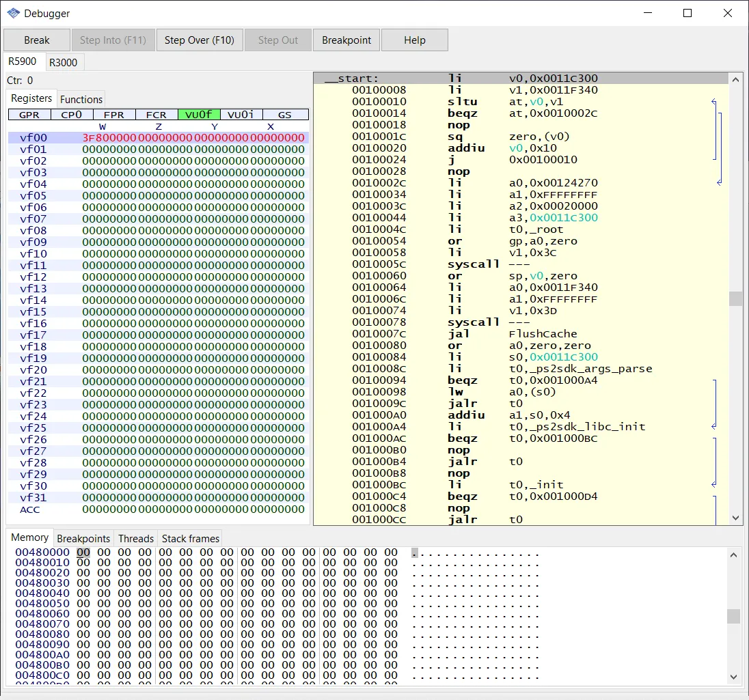The height and width of the screenshot is (700, 749).
Task: Open the Breakpoint button in toolbar
Action: pos(346,40)
